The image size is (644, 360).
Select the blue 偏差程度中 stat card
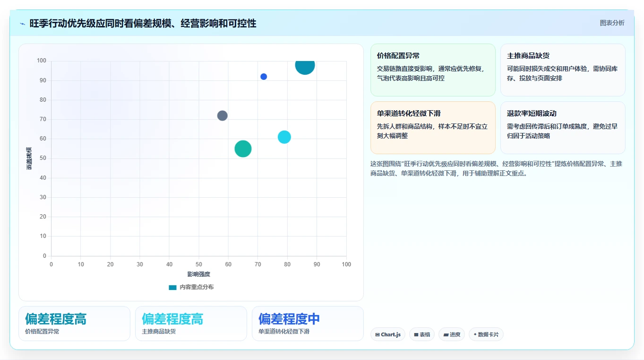[308, 324]
